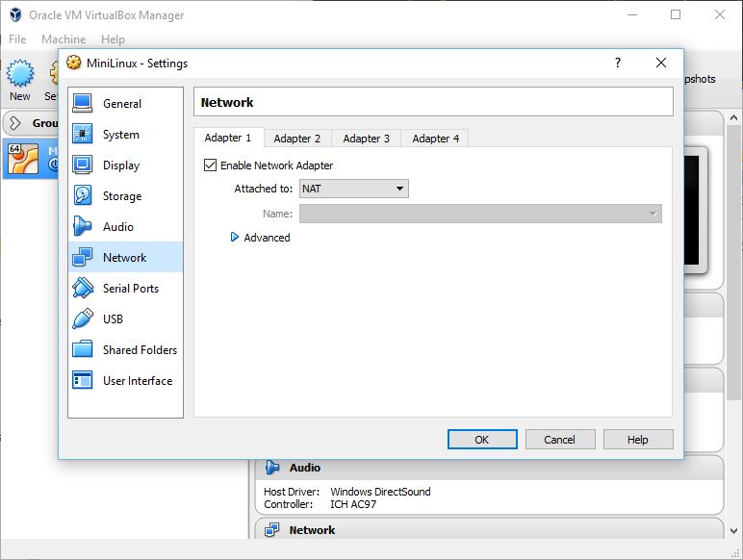Viewport: 743px width, 560px height.
Task: Select the Shared Folders category label
Action: tap(140, 350)
